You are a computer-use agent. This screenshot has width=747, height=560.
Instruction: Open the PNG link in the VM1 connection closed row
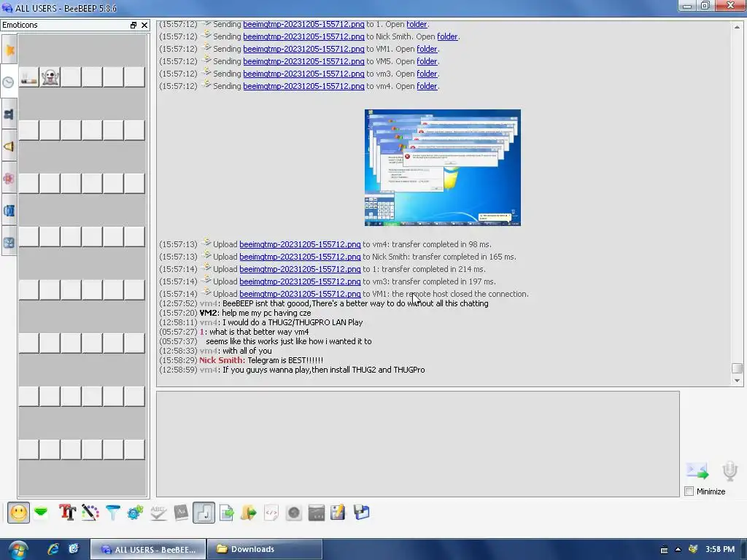(300, 294)
